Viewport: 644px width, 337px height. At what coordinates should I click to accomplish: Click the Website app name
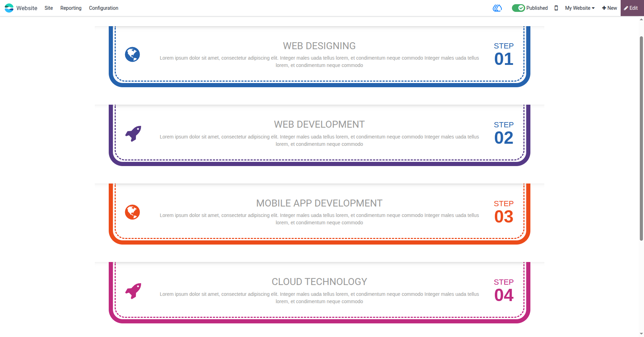(27, 8)
